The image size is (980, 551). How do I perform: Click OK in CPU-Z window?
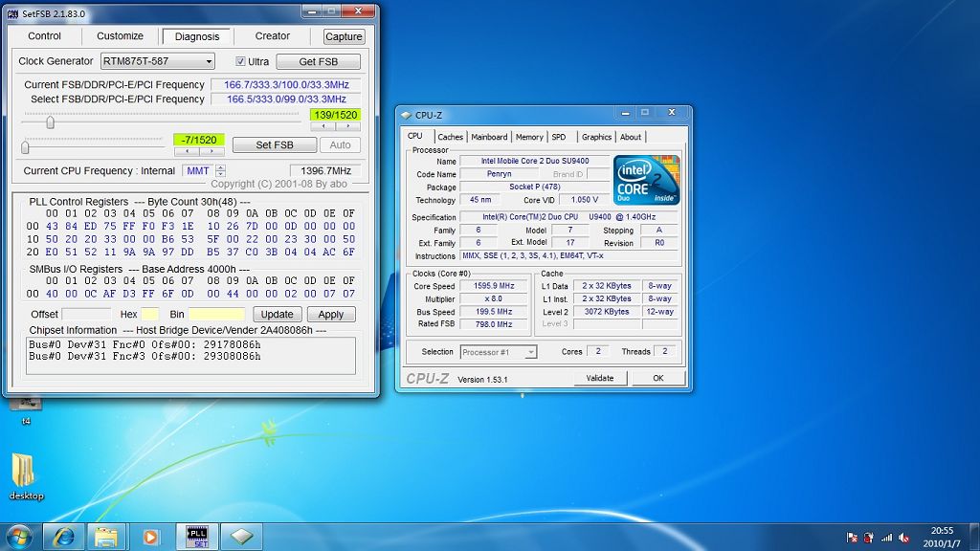coord(658,378)
